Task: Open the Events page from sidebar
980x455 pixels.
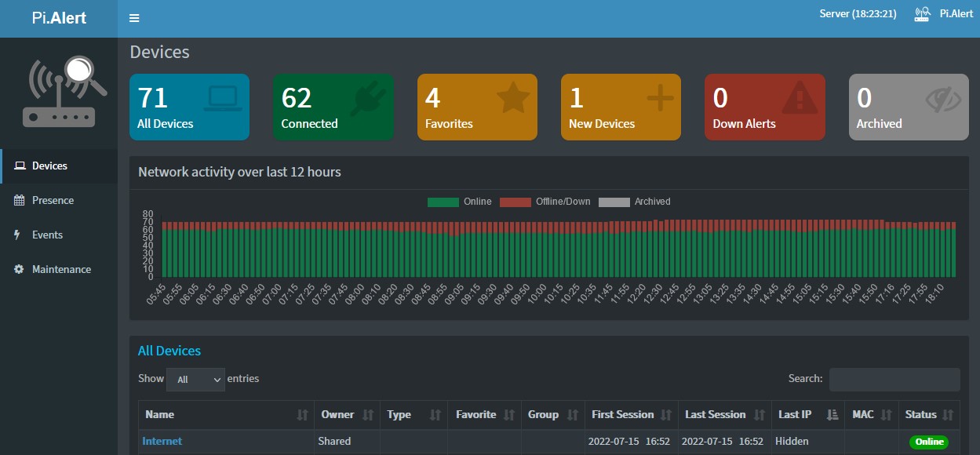Action: (x=47, y=235)
